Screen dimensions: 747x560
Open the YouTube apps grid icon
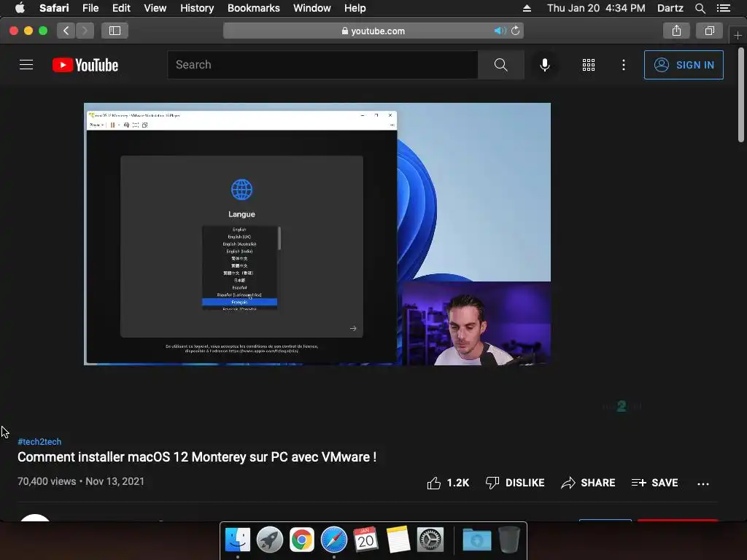point(589,65)
